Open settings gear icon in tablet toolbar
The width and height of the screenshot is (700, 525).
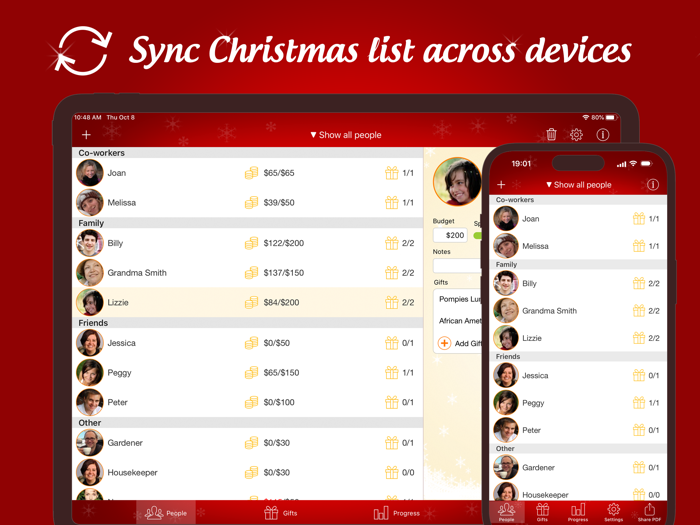(576, 134)
